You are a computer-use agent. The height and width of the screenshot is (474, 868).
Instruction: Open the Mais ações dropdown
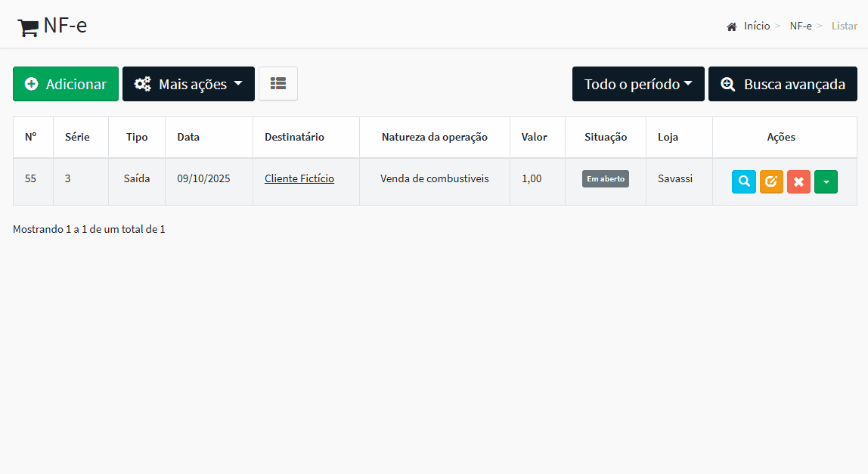click(188, 84)
